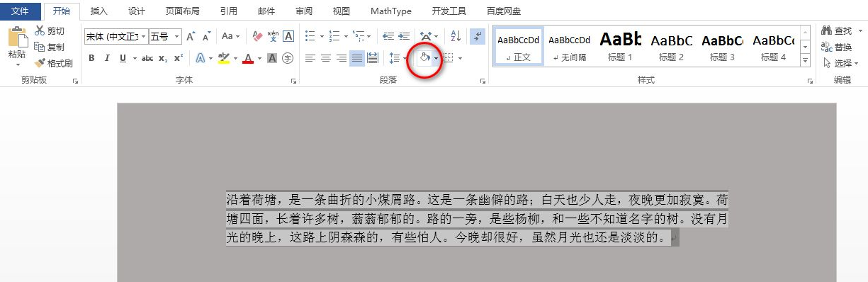Apply superscript formatting
This screenshot has width=868, height=282.
point(179,58)
